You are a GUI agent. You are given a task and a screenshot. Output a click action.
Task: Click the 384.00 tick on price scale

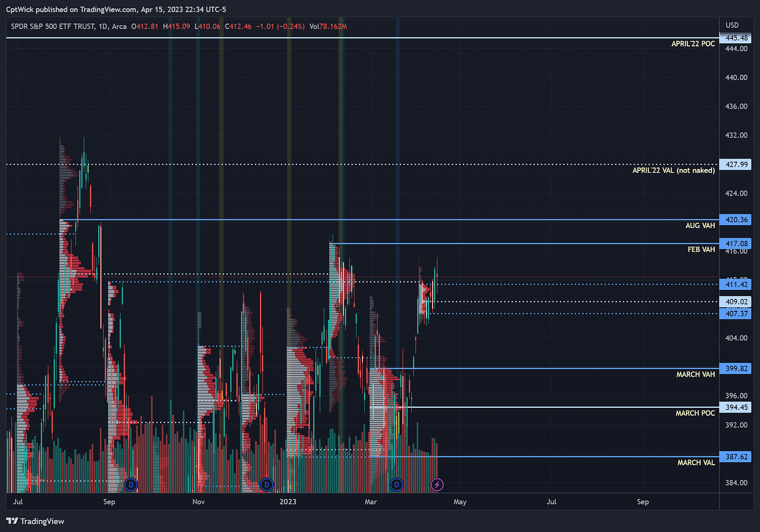point(736,483)
